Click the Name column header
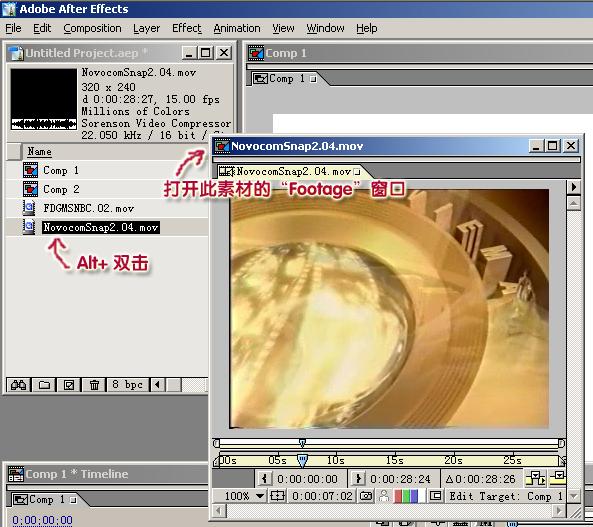This screenshot has width=593, height=527. click(x=39, y=152)
